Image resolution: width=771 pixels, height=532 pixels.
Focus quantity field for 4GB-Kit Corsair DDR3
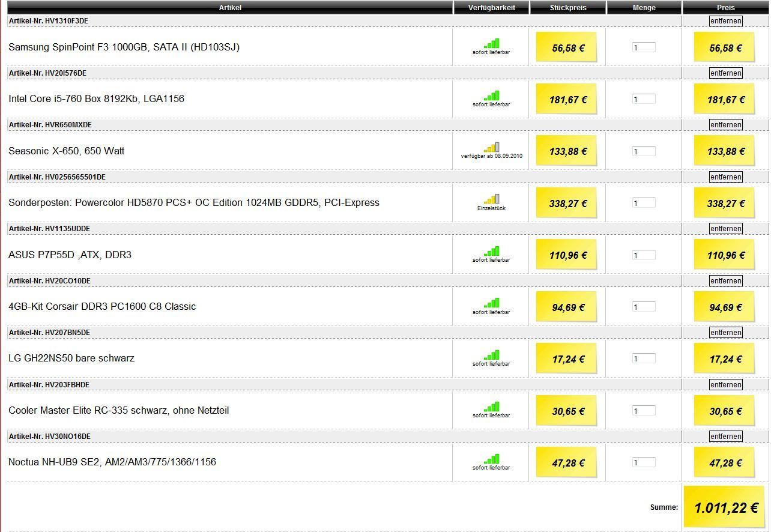pyautogui.click(x=644, y=307)
